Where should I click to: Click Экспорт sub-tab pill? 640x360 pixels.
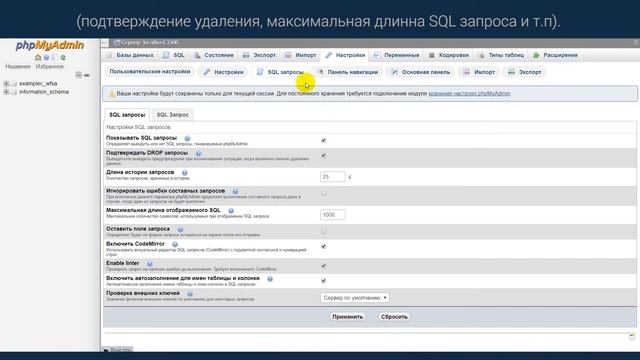click(x=524, y=72)
